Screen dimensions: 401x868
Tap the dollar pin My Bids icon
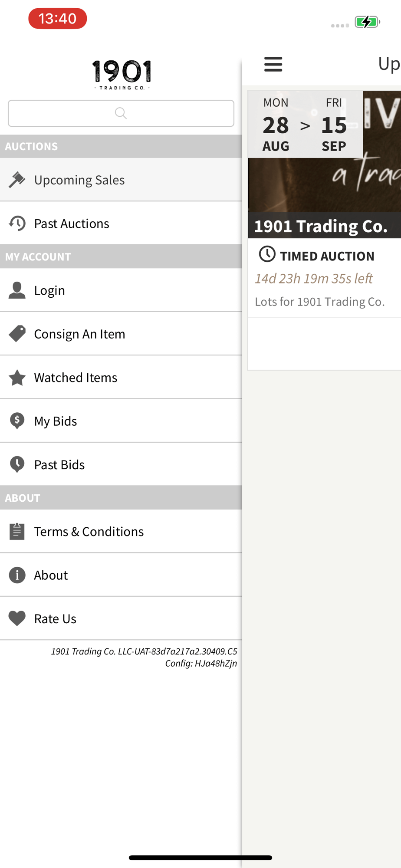pos(17,421)
